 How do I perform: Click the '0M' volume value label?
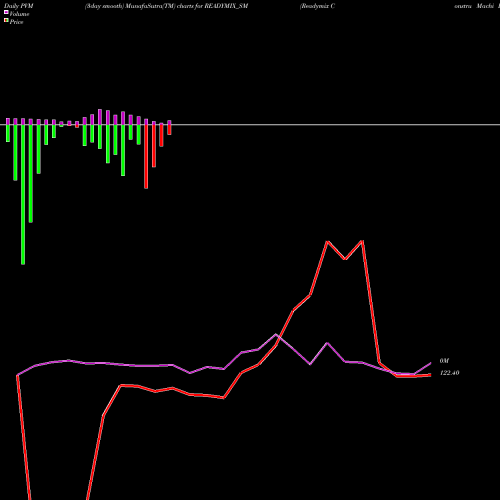(x=444, y=361)
